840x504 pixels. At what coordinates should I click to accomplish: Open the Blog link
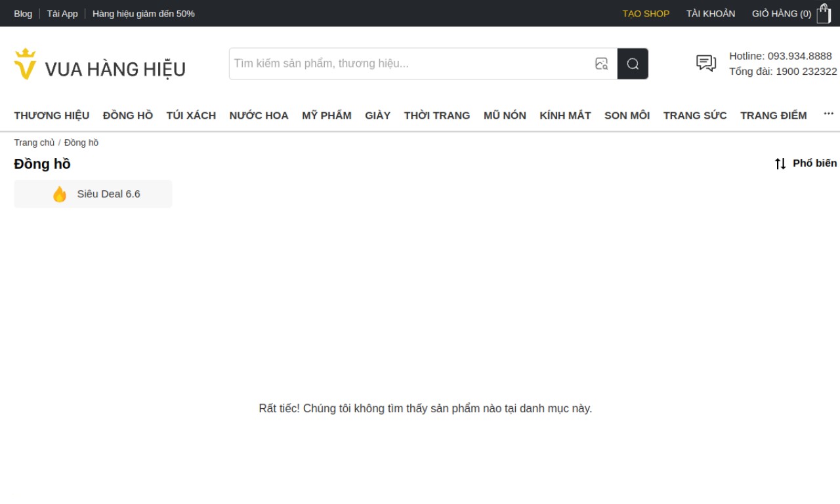[23, 14]
